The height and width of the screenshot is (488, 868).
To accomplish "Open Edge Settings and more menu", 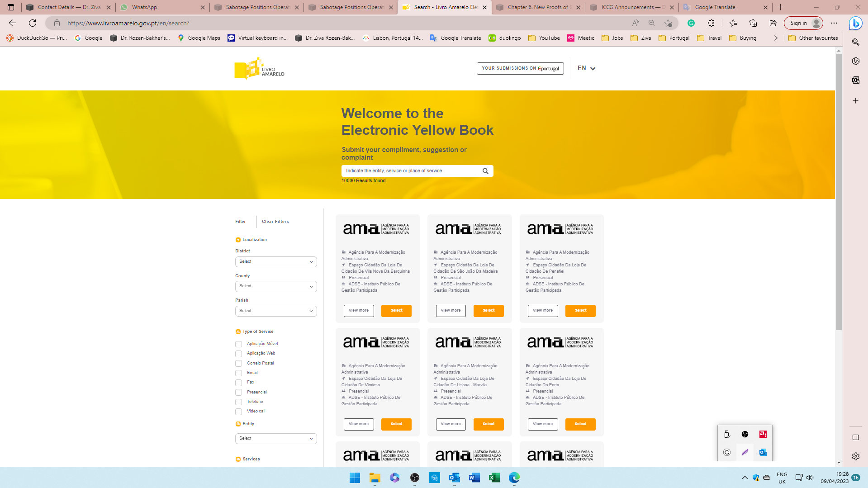I will tap(834, 23).
